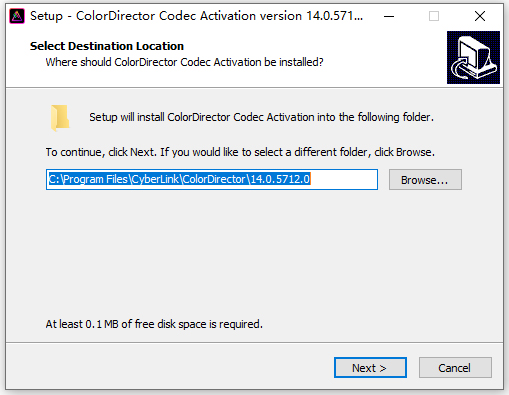Click the yellow folder icon
Viewport: 509px width, 395px height.
pyautogui.click(x=60, y=118)
